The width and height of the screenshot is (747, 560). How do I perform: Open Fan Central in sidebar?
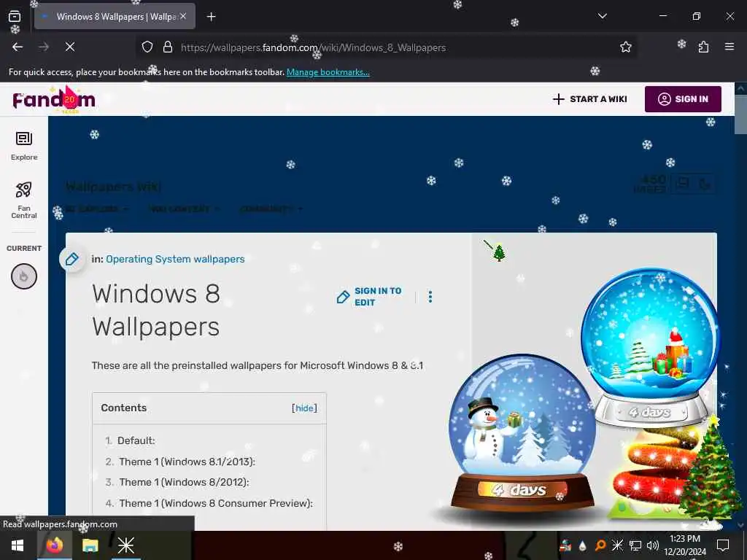click(x=24, y=201)
